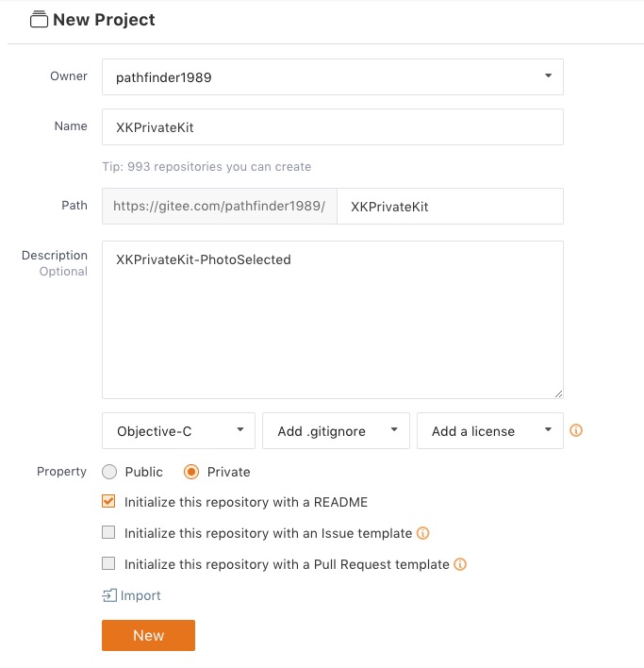644x668 pixels.
Task: Click the Import arrow icon
Action: (109, 595)
